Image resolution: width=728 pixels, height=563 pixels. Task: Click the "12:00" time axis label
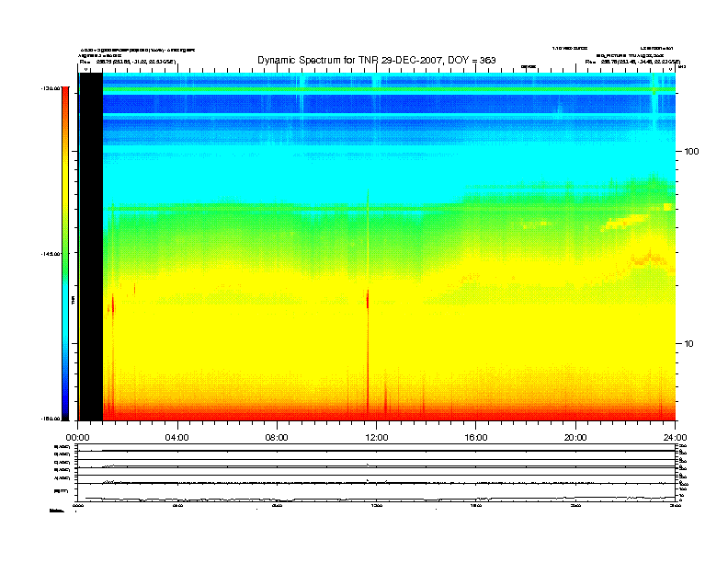377,438
